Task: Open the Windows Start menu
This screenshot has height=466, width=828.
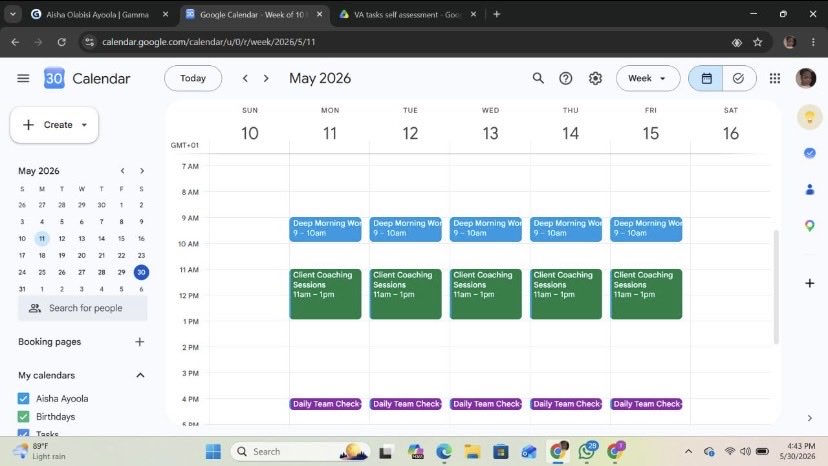Action: 213,452
